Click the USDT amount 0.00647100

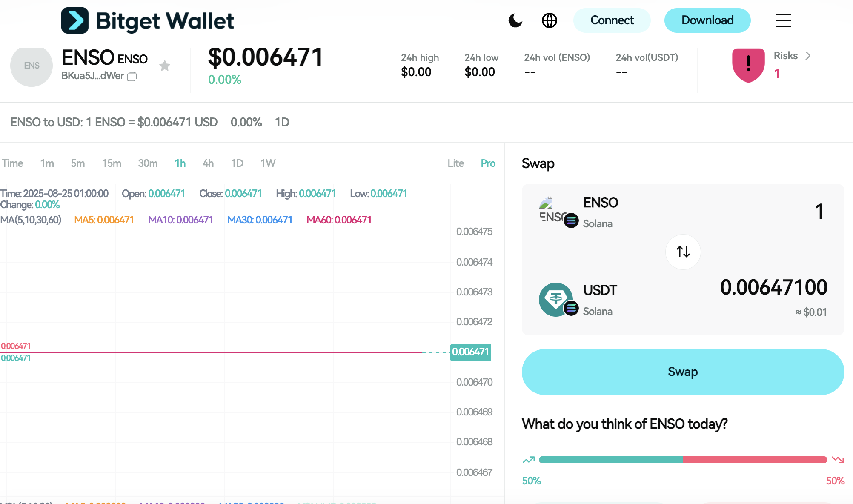773,287
